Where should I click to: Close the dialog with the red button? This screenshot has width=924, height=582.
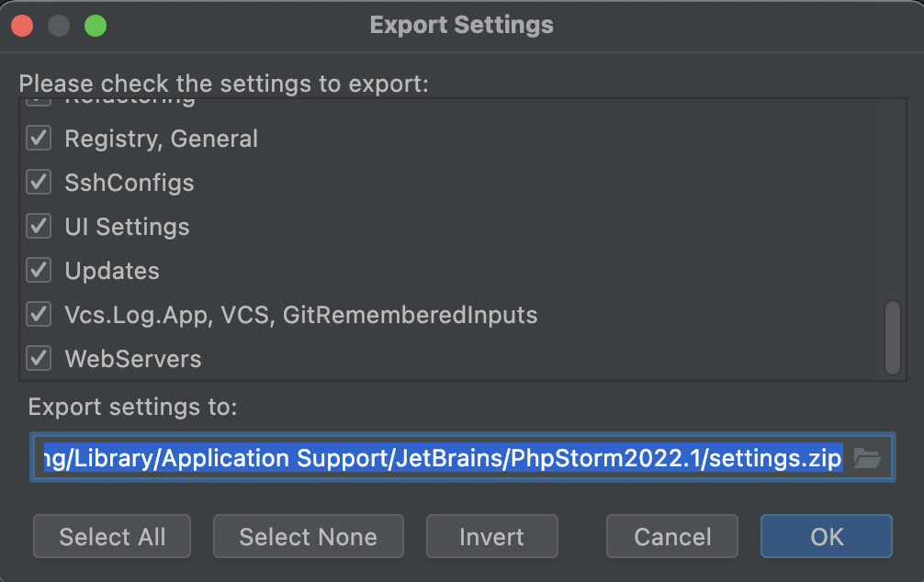point(22,26)
